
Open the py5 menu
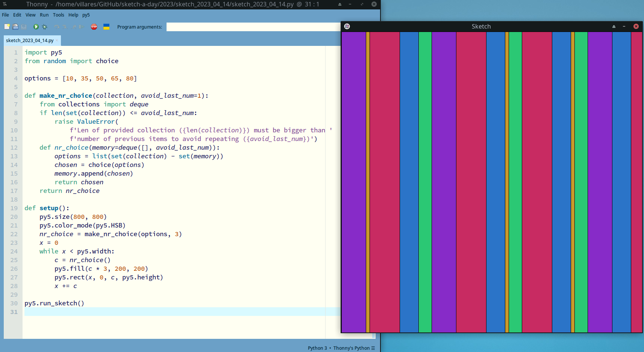86,15
